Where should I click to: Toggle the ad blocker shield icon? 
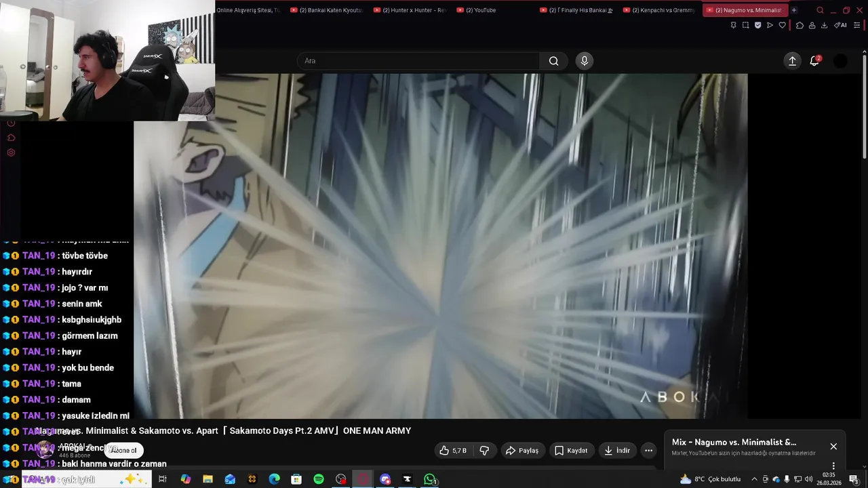tap(757, 25)
